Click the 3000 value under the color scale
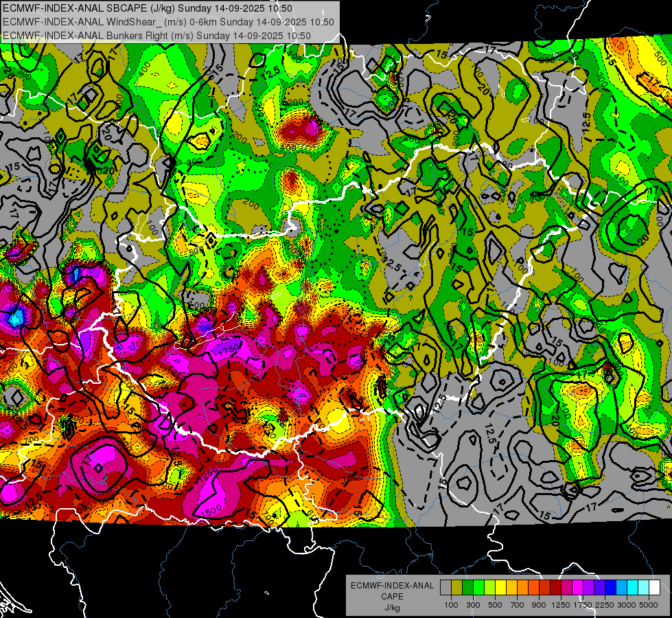 (627, 605)
